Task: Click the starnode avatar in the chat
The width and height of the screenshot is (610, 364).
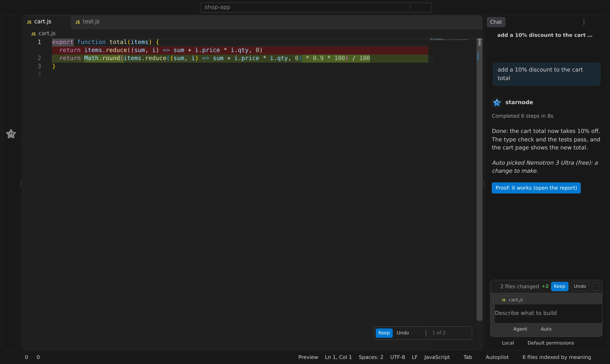Action: coord(497,102)
